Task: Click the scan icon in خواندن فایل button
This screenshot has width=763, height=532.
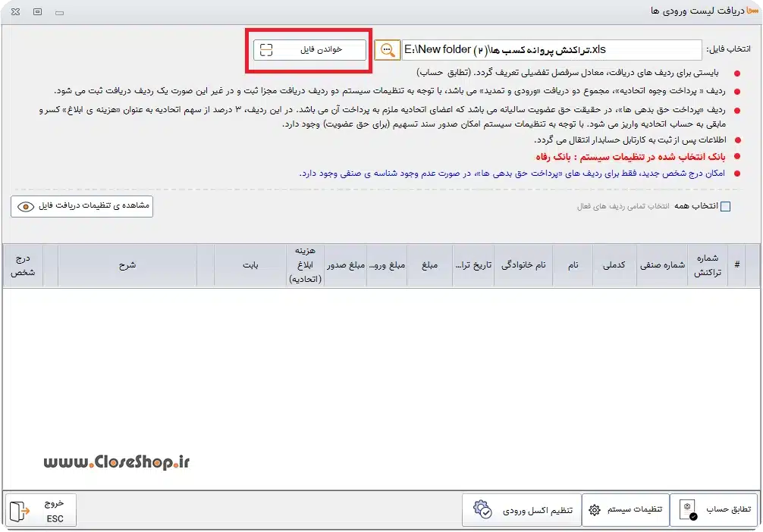Action: pyautogui.click(x=266, y=50)
